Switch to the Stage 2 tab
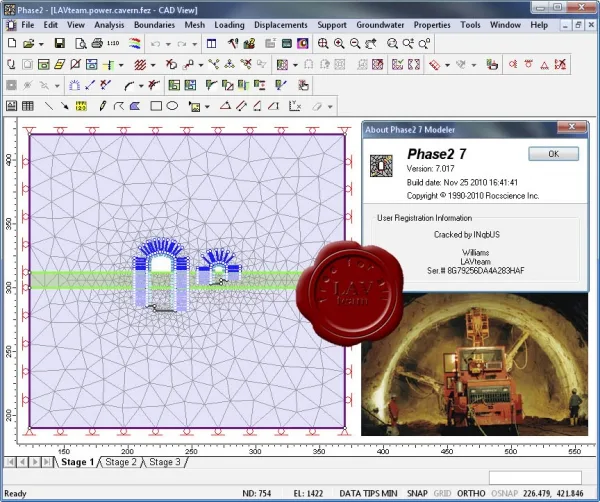The image size is (600, 502). pyautogui.click(x=121, y=462)
